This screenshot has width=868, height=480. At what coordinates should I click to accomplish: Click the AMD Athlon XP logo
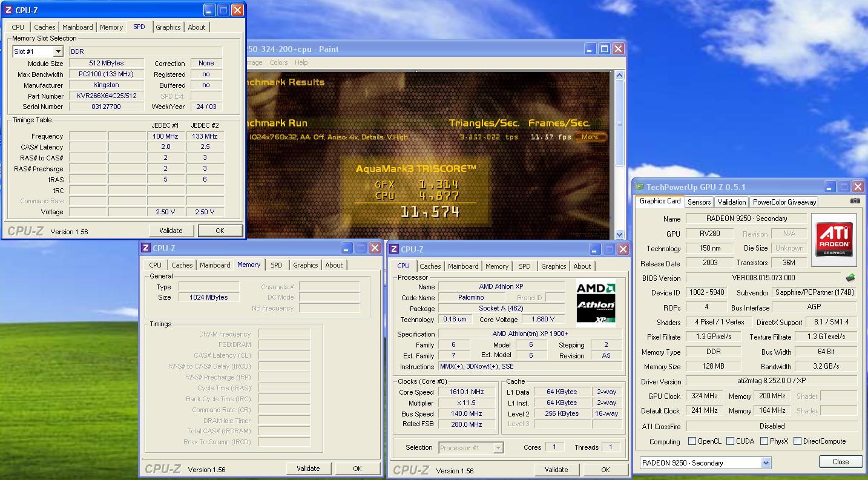point(596,303)
